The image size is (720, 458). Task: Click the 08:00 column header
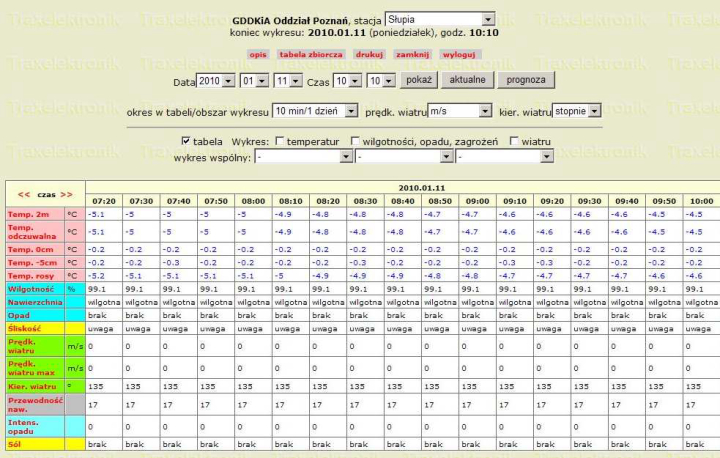point(253,201)
